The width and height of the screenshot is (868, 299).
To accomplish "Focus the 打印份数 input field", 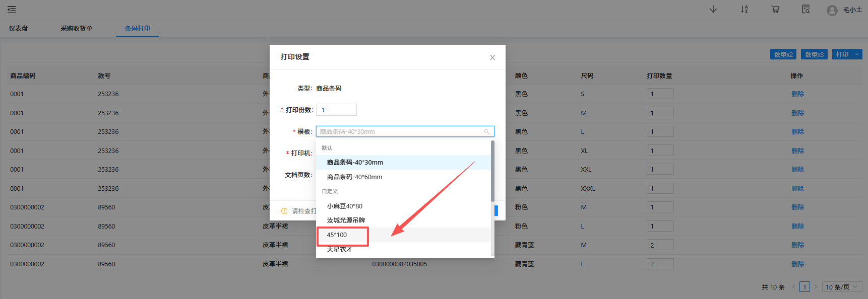I will [x=336, y=110].
